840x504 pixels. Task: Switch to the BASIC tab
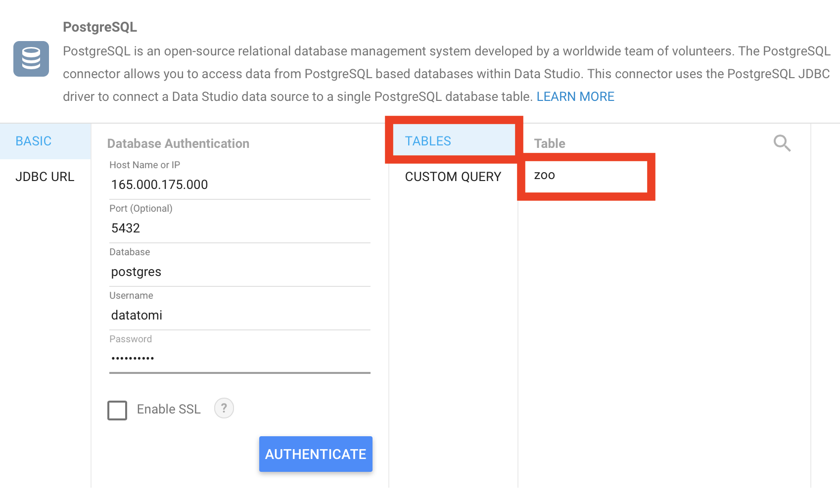[46, 141]
